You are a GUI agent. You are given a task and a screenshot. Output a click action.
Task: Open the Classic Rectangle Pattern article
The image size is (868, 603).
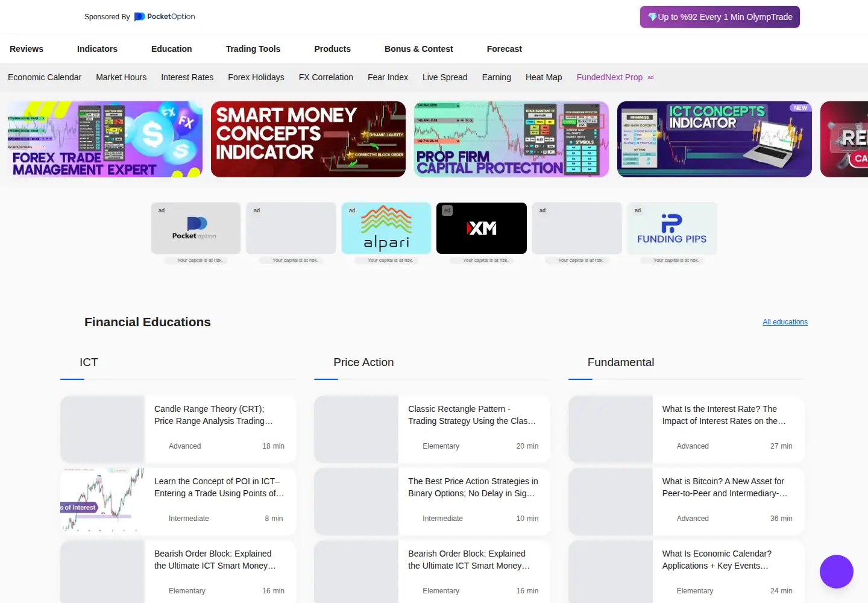[432, 429]
